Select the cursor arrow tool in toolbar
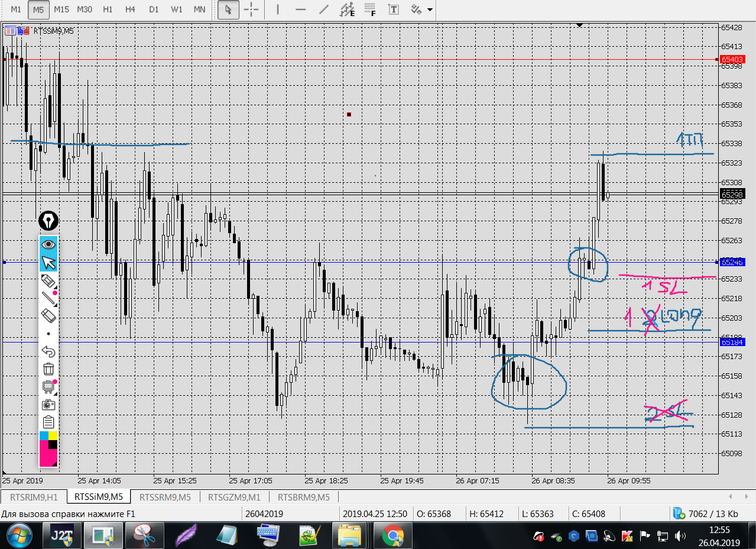 pos(229,9)
